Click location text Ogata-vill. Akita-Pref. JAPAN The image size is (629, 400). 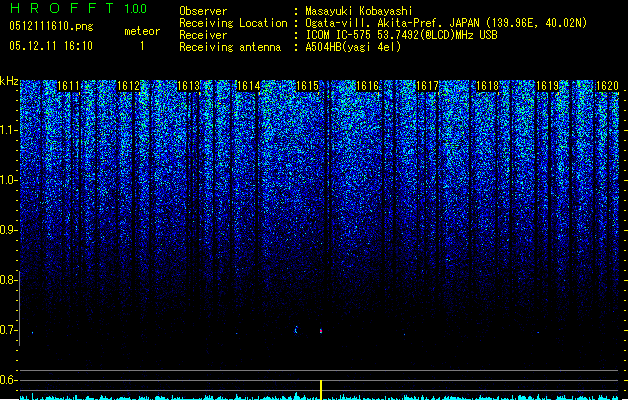tap(392, 23)
